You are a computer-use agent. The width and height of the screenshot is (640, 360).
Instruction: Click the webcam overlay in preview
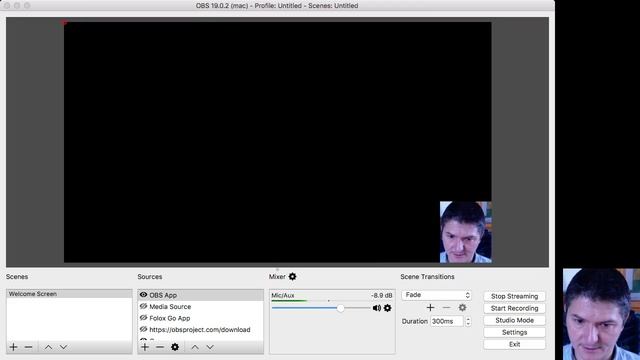pos(465,232)
